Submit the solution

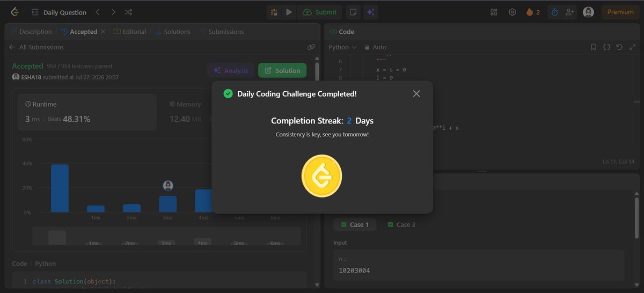320,12
